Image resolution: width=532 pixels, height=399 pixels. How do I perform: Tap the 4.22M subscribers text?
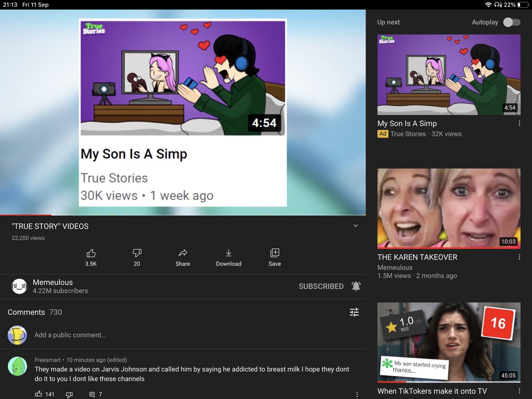point(60,291)
